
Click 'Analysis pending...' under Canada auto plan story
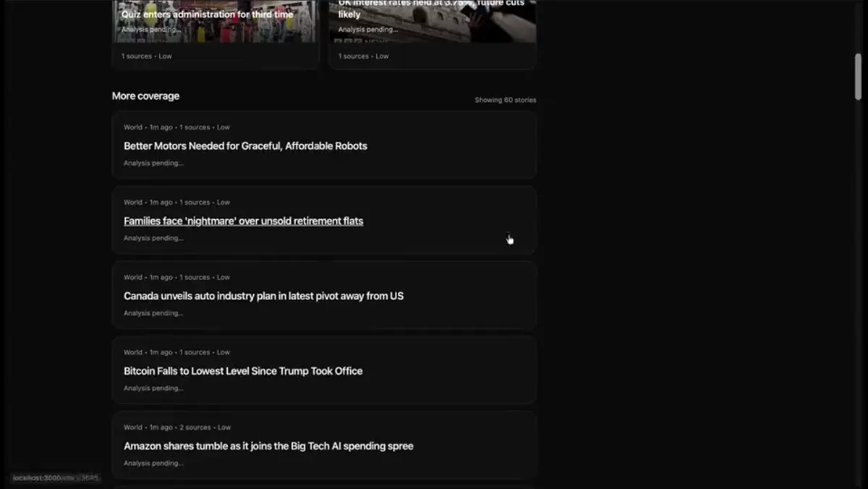(153, 313)
